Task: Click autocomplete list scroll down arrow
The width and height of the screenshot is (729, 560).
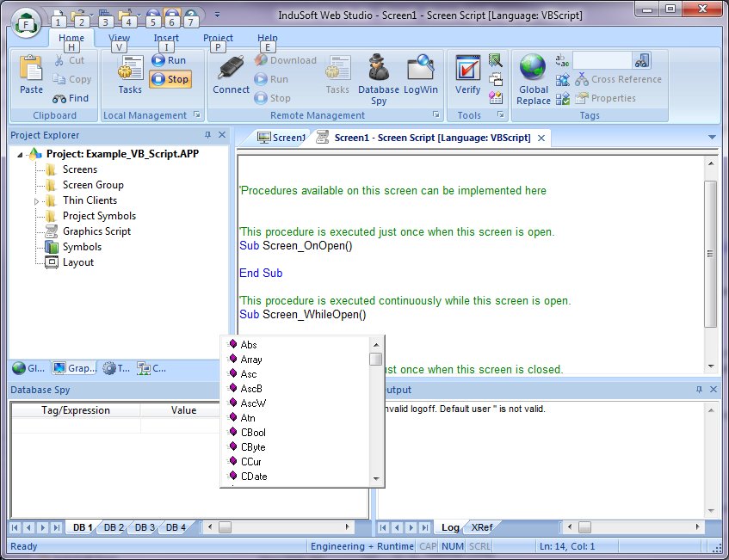Action: coord(376,478)
